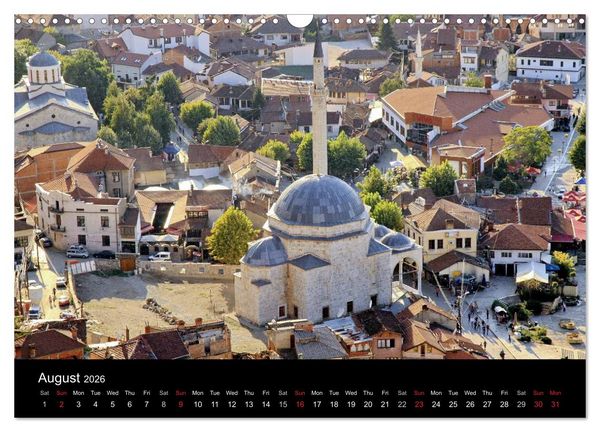Select Sunday date 2
This screenshot has height=432, width=600.
pyautogui.click(x=61, y=404)
